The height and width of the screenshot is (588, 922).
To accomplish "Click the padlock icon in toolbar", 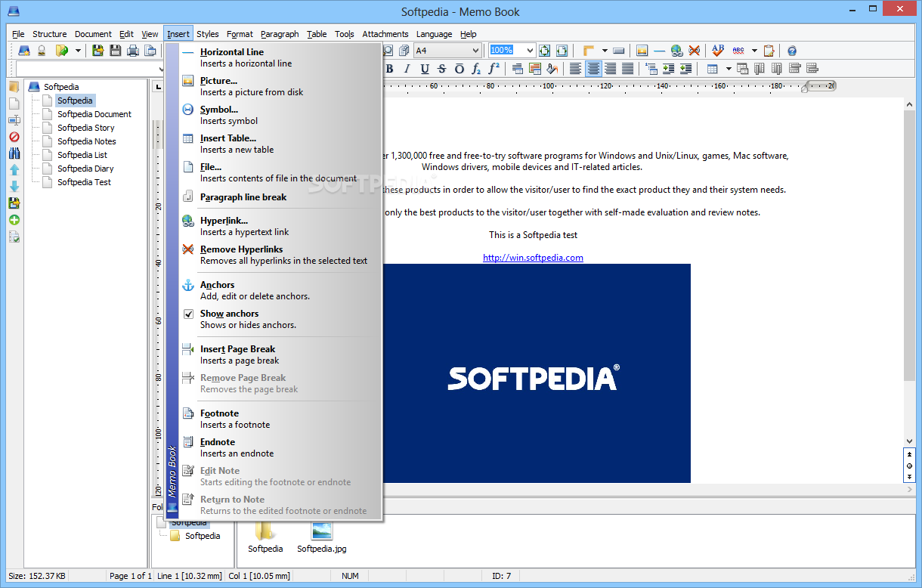I will click(x=42, y=51).
